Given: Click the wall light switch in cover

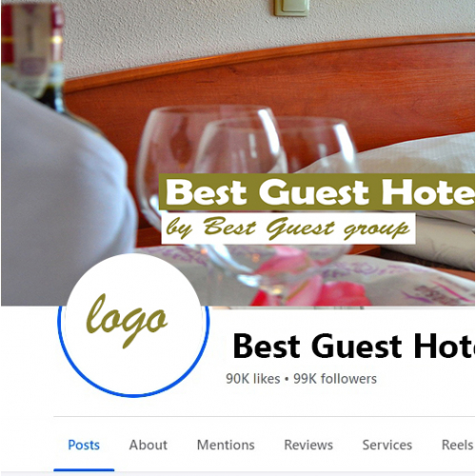Looking at the screenshot, I should 291,8.
